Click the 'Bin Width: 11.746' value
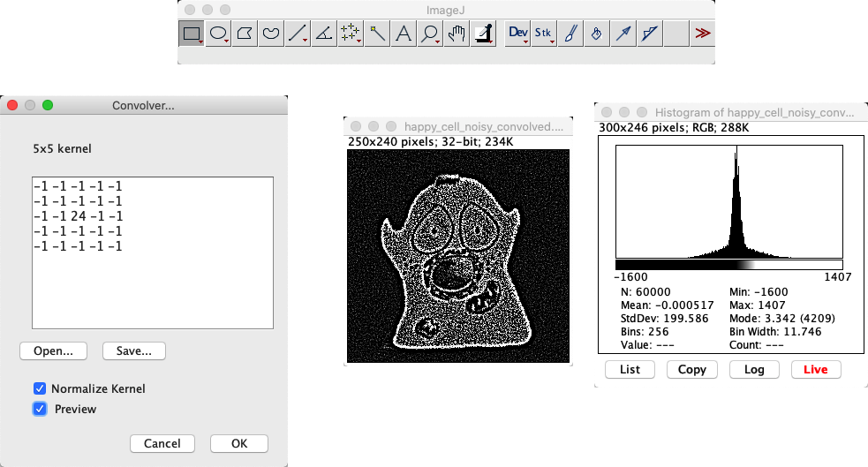The image size is (868, 467). (x=775, y=332)
